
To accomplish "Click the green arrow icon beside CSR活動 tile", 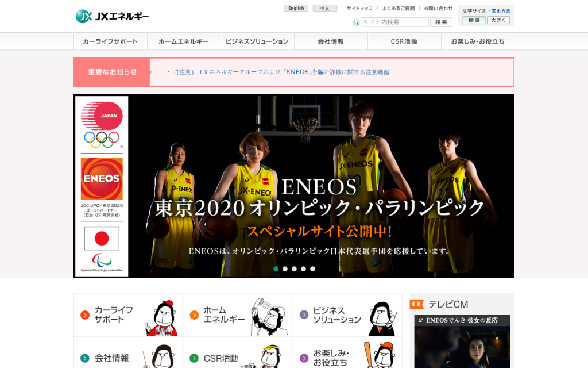I will pos(194,358).
